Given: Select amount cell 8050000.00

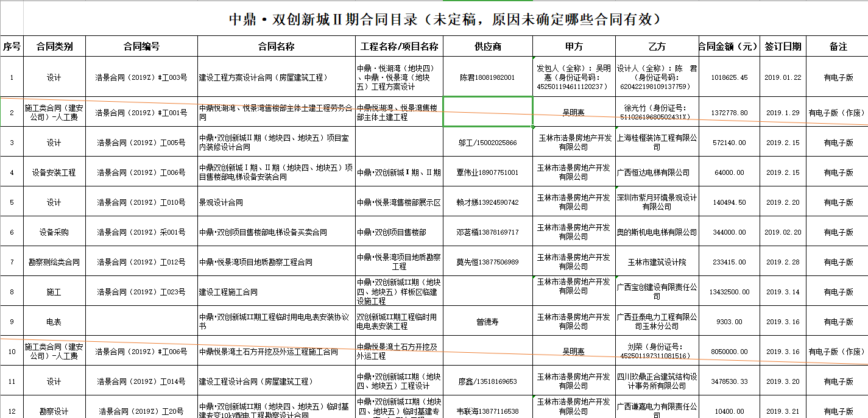Looking at the screenshot, I should [729, 352].
